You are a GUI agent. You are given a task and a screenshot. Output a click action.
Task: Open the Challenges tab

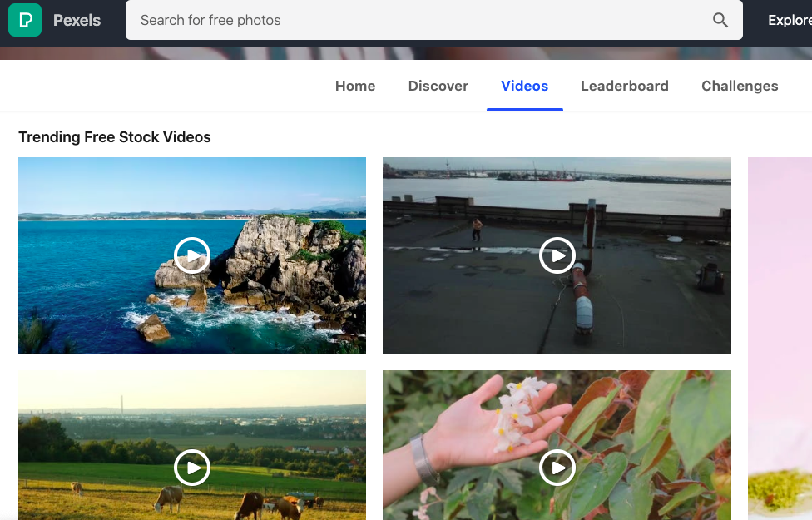coord(740,86)
